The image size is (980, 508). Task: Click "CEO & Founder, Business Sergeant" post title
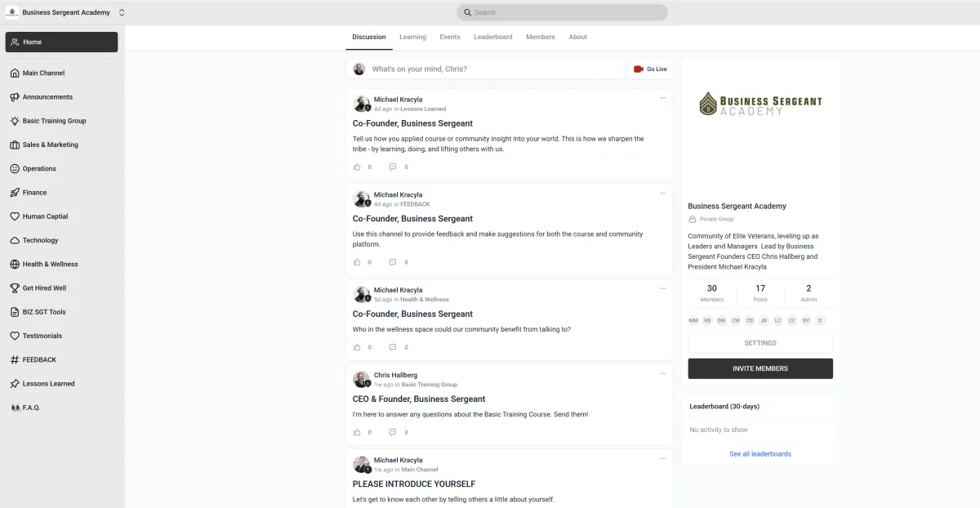coord(419,399)
